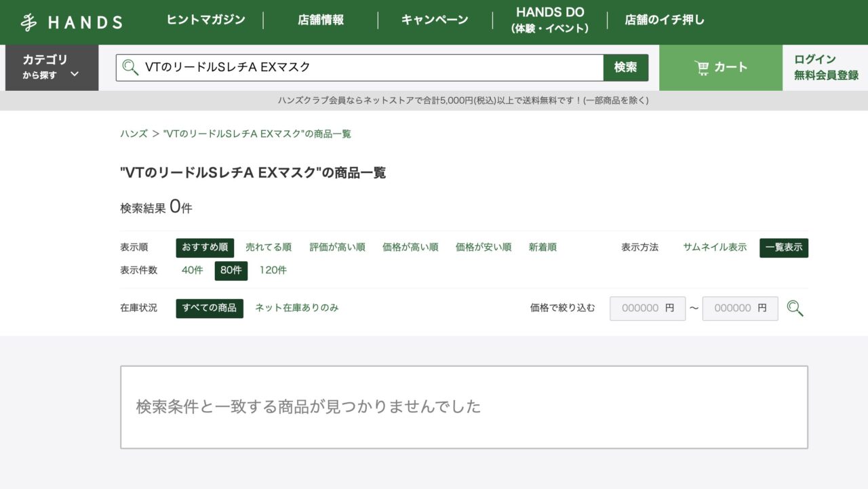Screen dimensions: 868x489
Task: Open the ヒントマガジン menu
Action: (x=206, y=20)
